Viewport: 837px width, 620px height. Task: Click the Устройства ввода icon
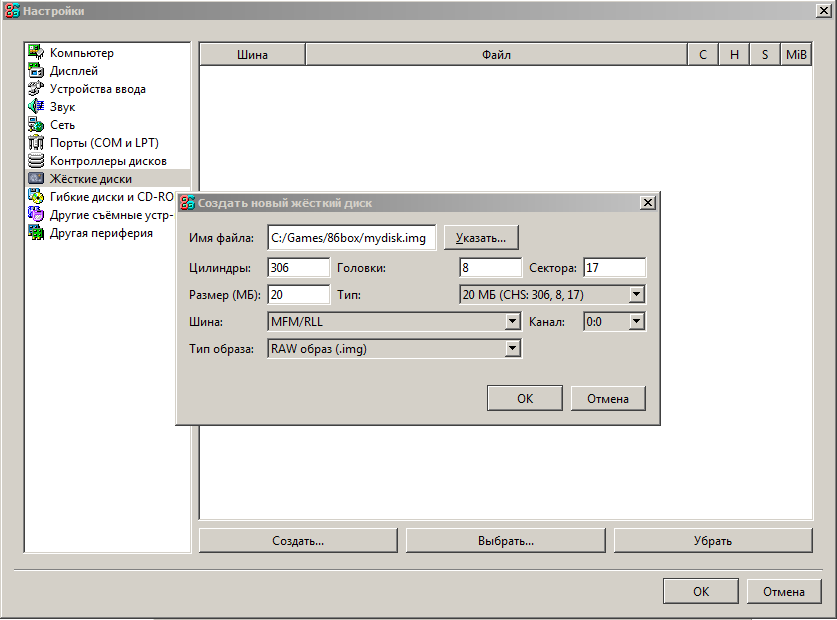[36, 89]
